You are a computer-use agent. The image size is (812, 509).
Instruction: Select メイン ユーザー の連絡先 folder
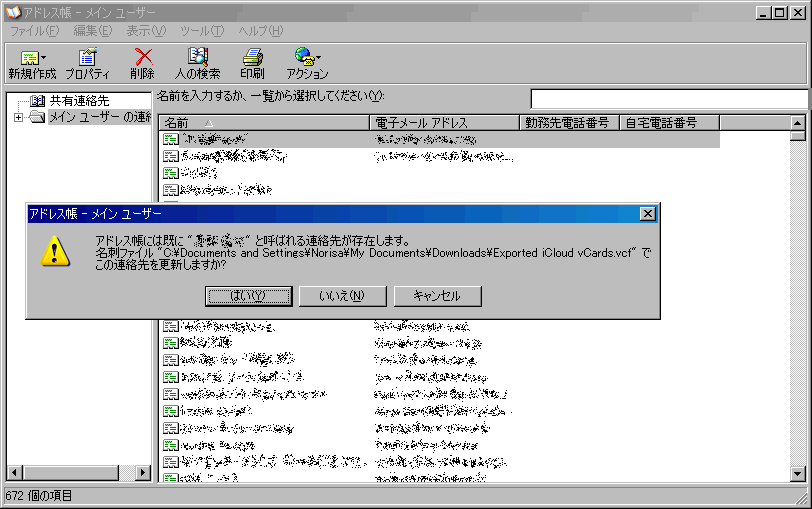tap(100, 117)
